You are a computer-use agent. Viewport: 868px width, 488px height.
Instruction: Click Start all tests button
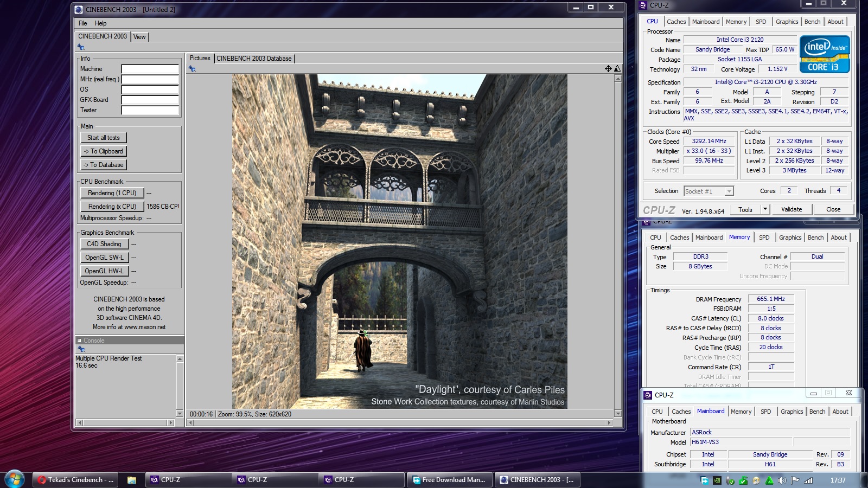point(104,138)
